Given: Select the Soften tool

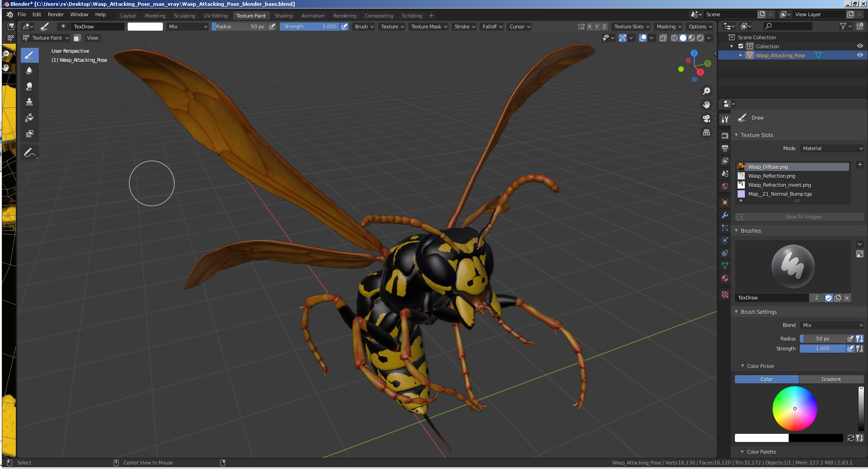Looking at the screenshot, I should tap(29, 71).
